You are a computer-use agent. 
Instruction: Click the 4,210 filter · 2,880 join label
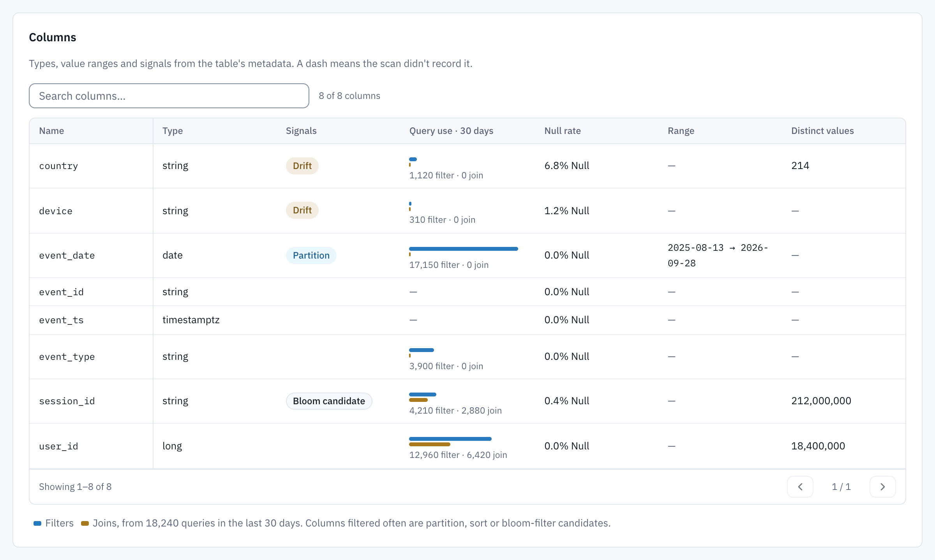(455, 410)
